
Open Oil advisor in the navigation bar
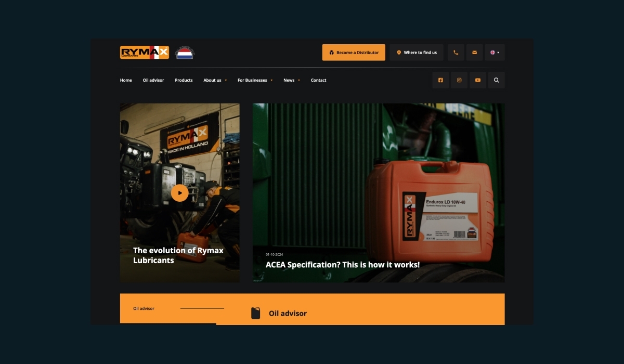click(153, 80)
